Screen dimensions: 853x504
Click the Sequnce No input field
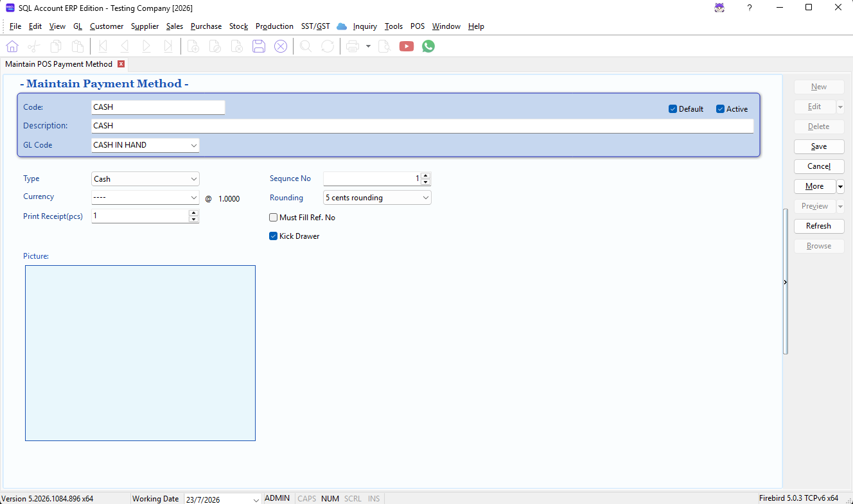372,178
